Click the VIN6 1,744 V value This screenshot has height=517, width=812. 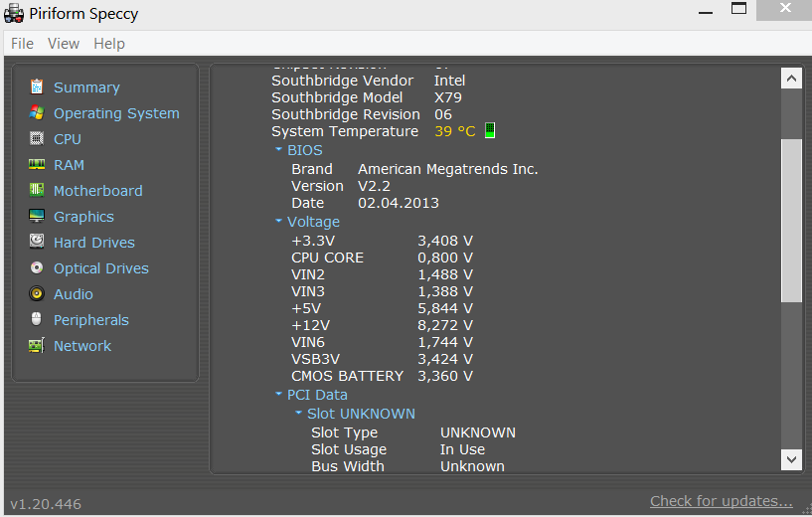[x=445, y=342]
